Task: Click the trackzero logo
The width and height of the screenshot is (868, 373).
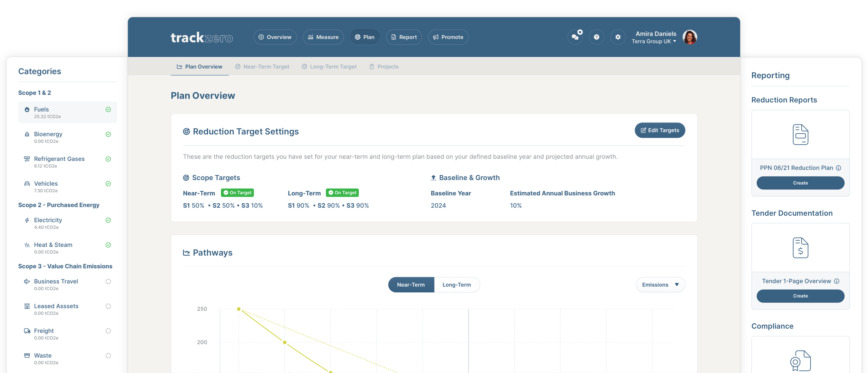Action: 201,37
